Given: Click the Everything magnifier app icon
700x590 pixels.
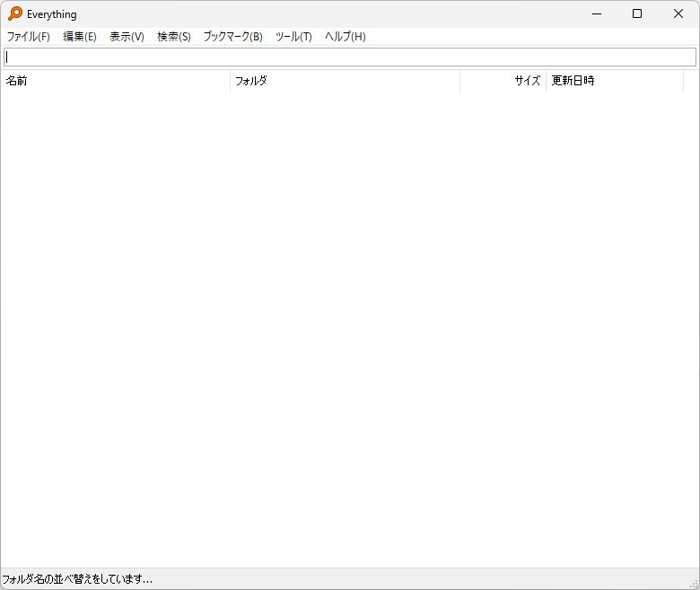Looking at the screenshot, I should point(15,14).
